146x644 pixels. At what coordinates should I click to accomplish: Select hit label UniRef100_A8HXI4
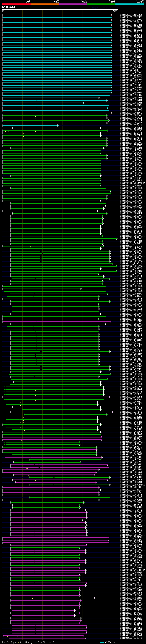(131, 120)
